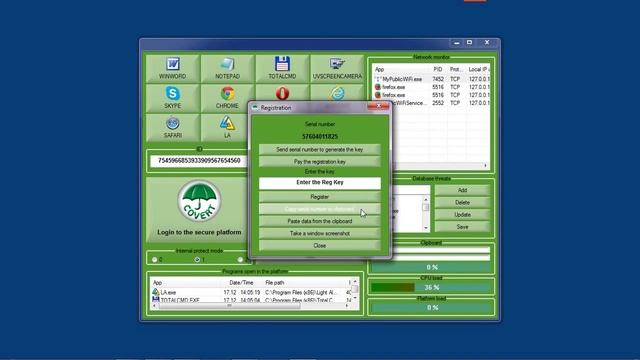Viewport: 640px width, 360px height.
Task: Click Update in Database threats
Action: [462, 215]
